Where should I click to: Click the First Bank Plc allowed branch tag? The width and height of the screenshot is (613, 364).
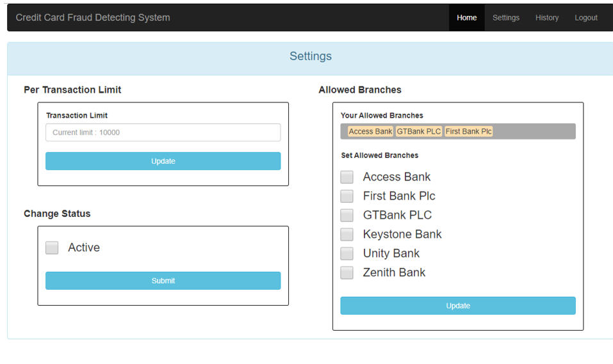(x=468, y=131)
